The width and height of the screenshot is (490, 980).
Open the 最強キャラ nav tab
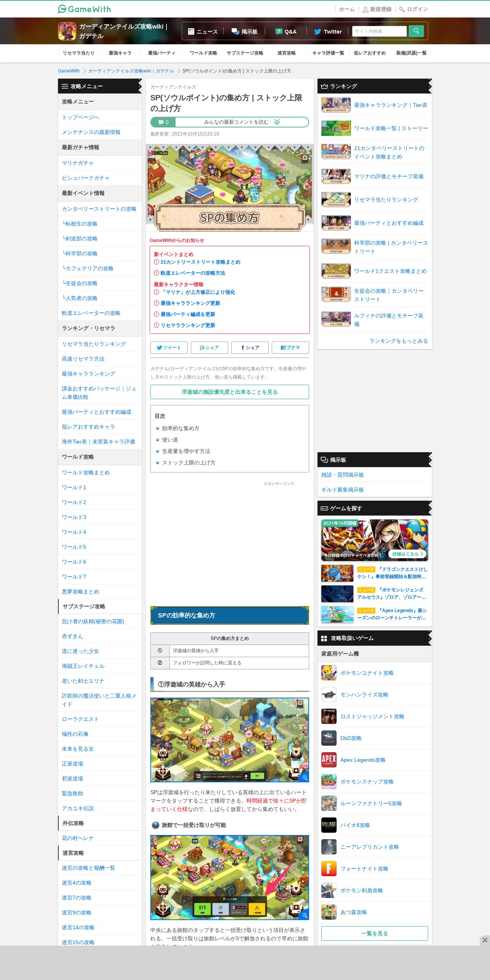[x=120, y=53]
